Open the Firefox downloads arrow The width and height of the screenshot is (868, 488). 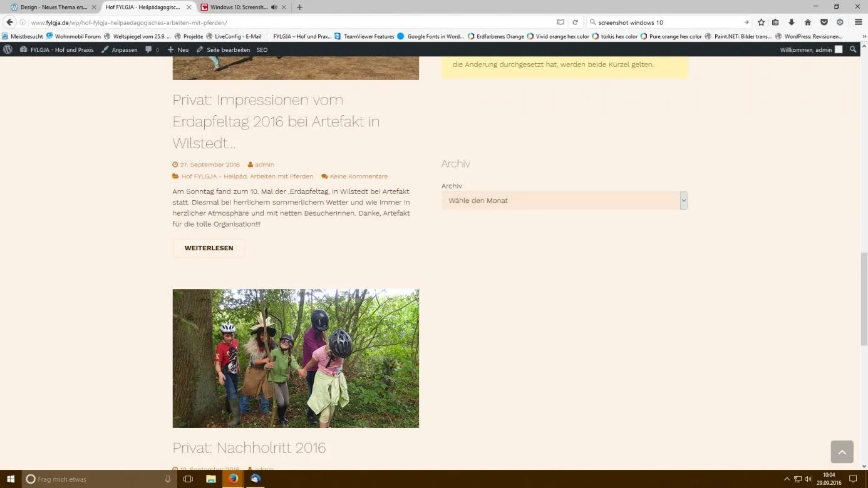pos(792,23)
